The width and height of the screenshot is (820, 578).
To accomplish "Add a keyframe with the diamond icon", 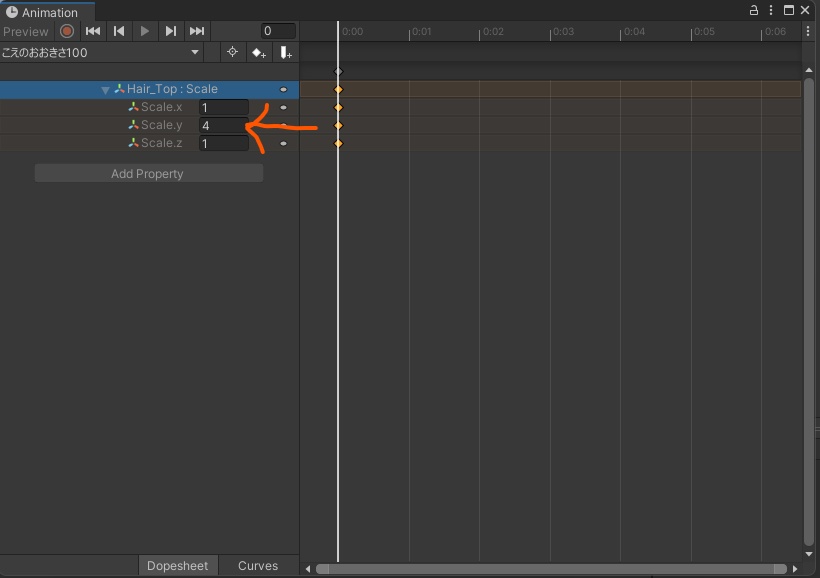I will click(259, 52).
